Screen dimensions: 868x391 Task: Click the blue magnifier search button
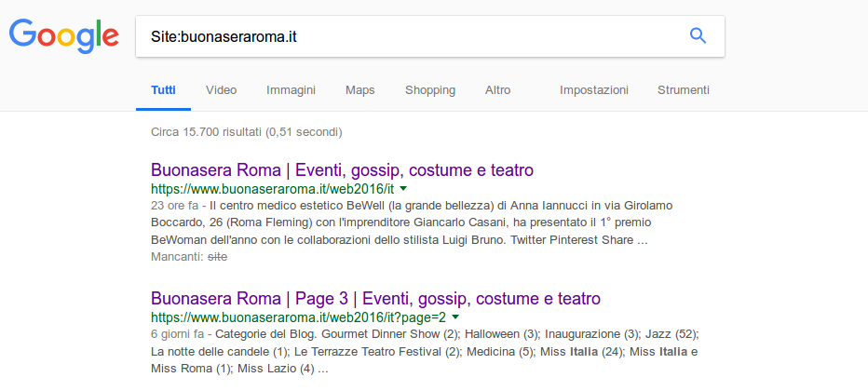(x=698, y=36)
